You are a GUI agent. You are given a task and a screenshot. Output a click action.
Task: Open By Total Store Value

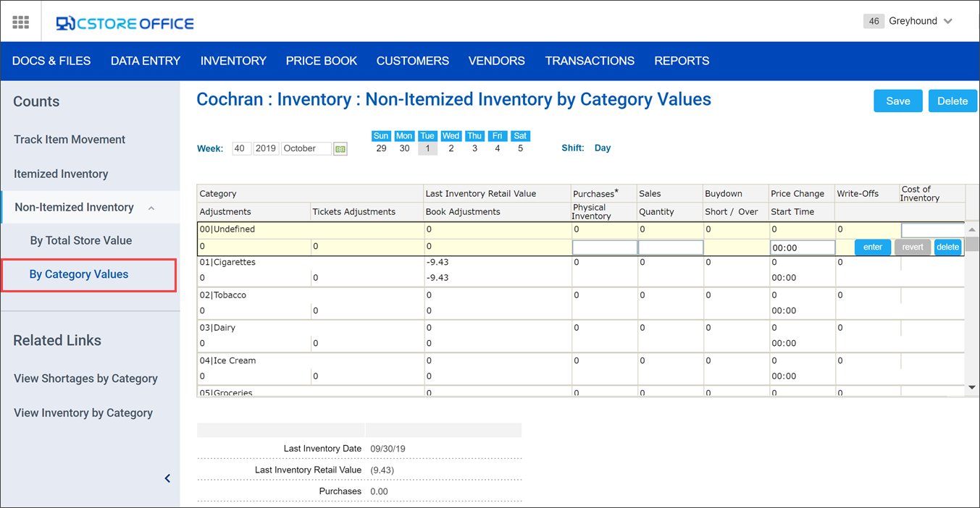pyautogui.click(x=81, y=241)
